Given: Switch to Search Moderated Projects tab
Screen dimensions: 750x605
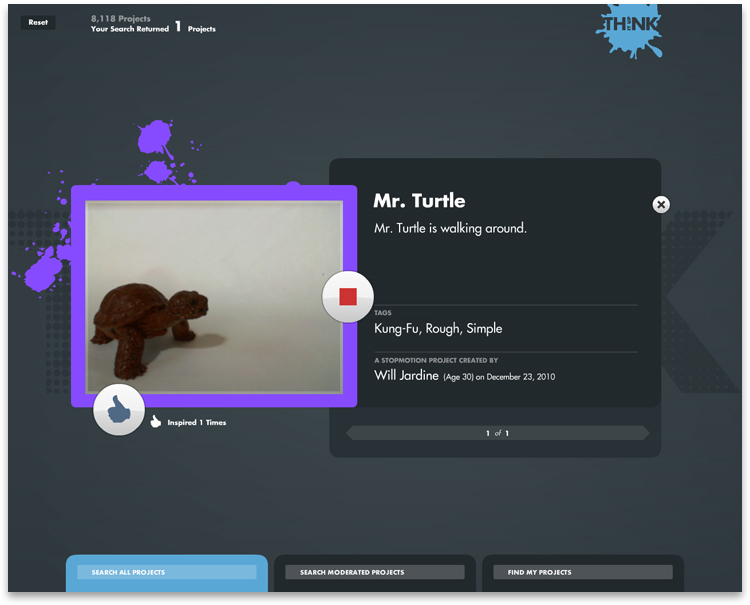Looking at the screenshot, I should point(375,572).
